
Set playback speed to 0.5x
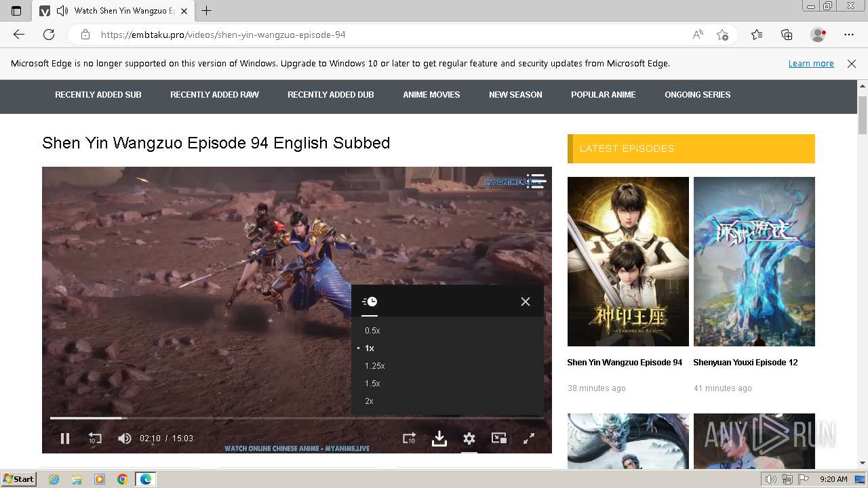coord(372,331)
